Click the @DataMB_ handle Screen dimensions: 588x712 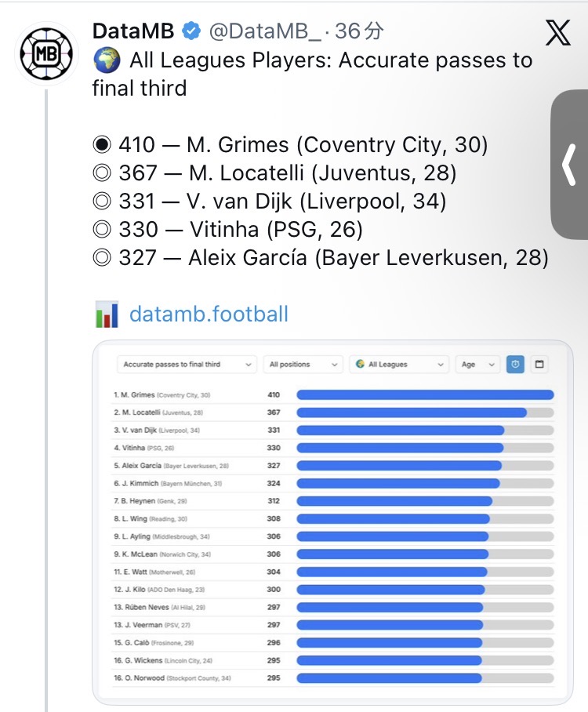point(266,32)
